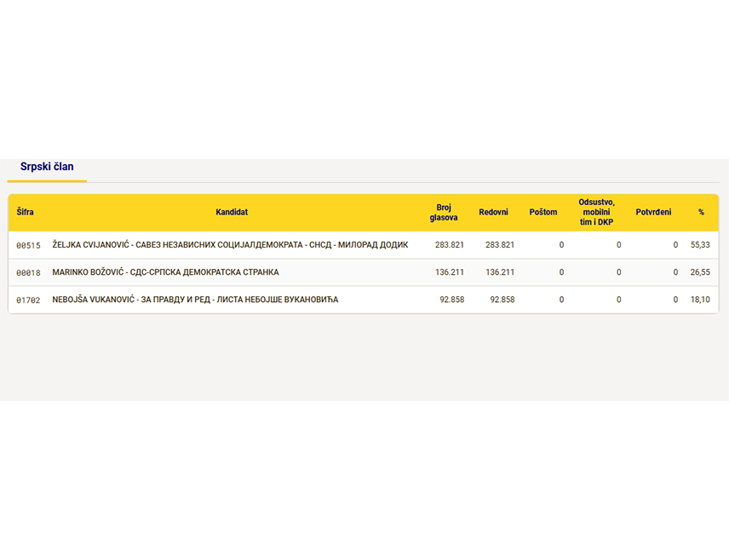Click percentage value 55,33

tap(700, 245)
